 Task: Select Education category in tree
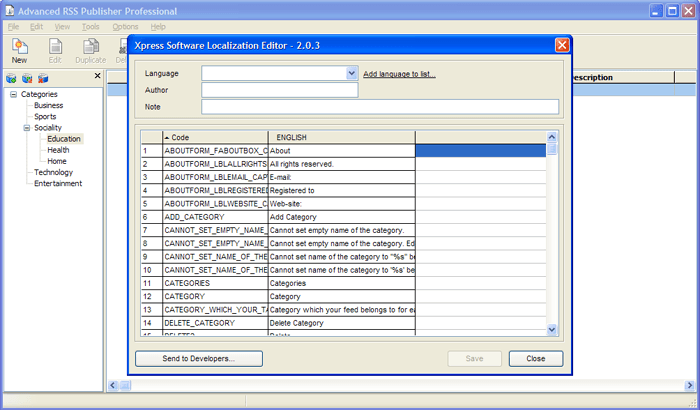pos(64,139)
